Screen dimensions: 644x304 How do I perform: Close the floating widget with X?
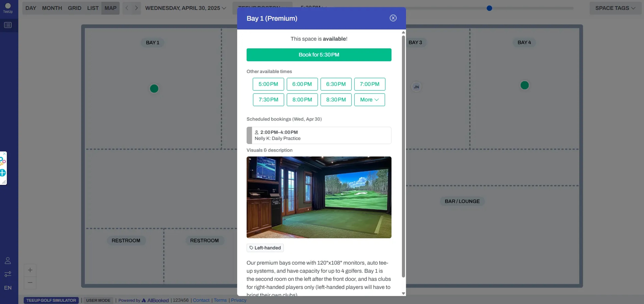5,154
